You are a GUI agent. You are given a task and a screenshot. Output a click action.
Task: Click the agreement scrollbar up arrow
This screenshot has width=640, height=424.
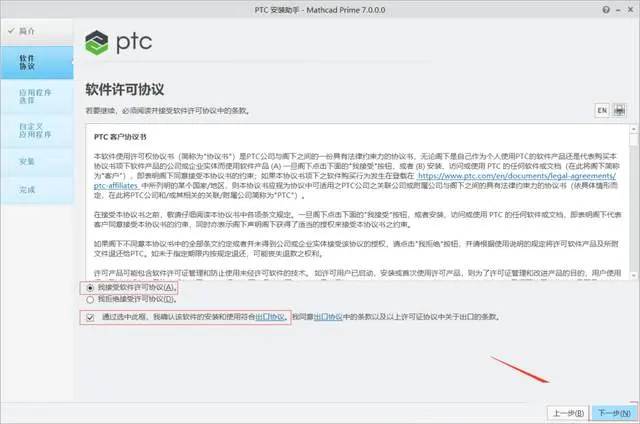(633, 129)
